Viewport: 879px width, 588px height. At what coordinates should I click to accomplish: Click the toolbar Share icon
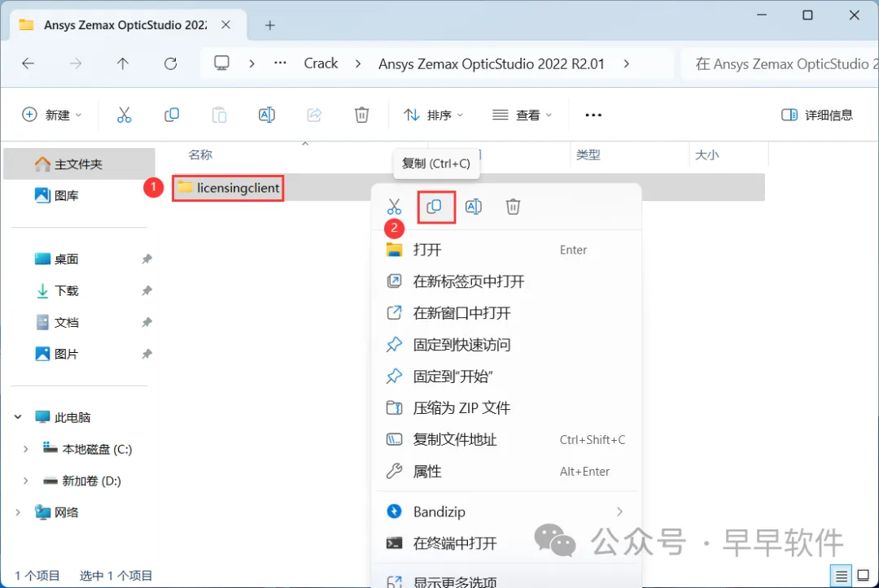(x=314, y=115)
